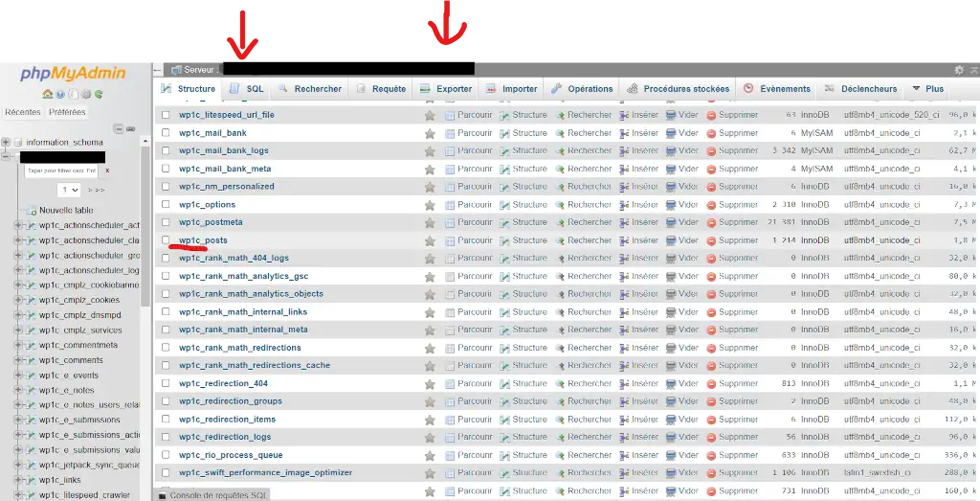Click Supprimer icon in wp1c_nm_personalized row
The width and height of the screenshot is (980, 501).
click(711, 187)
